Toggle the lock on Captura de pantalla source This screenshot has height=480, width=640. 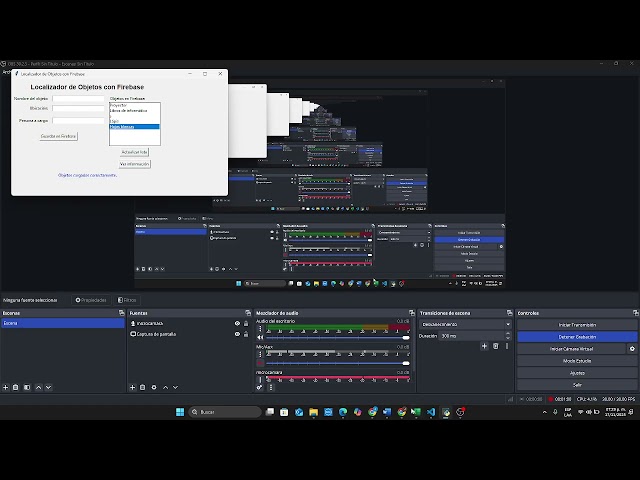tap(246, 334)
